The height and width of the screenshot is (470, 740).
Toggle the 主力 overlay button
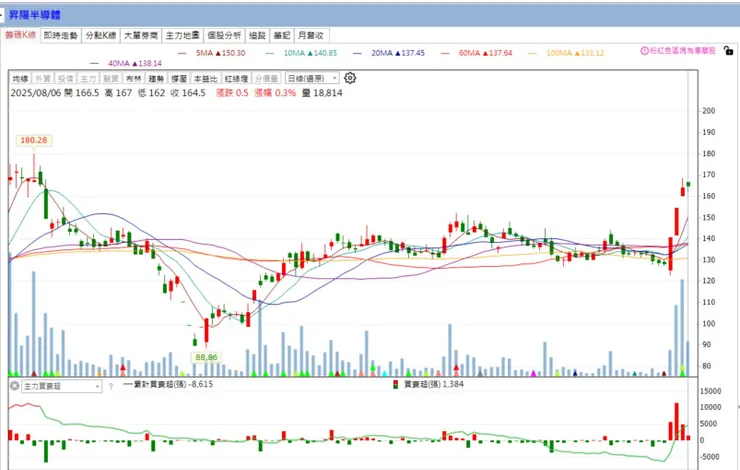[x=88, y=78]
